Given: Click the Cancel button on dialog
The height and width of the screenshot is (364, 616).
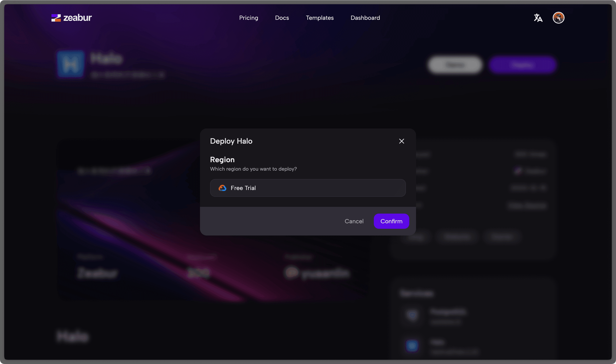Looking at the screenshot, I should click(354, 221).
